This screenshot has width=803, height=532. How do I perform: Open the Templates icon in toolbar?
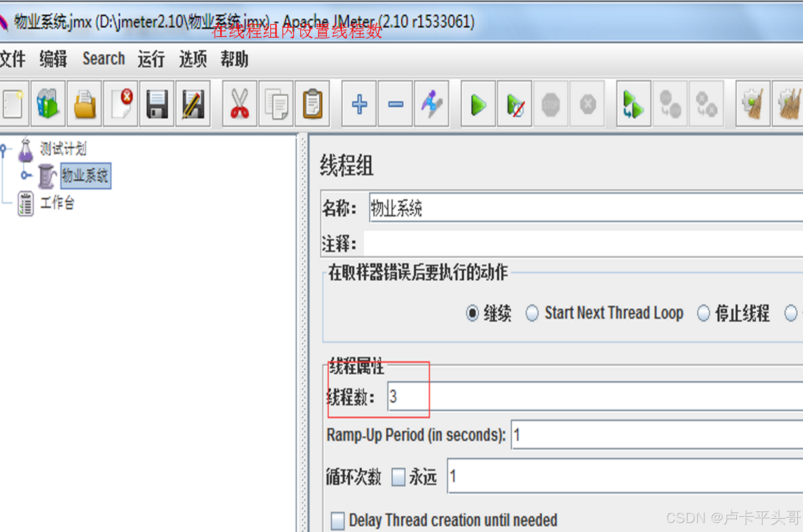(48, 104)
